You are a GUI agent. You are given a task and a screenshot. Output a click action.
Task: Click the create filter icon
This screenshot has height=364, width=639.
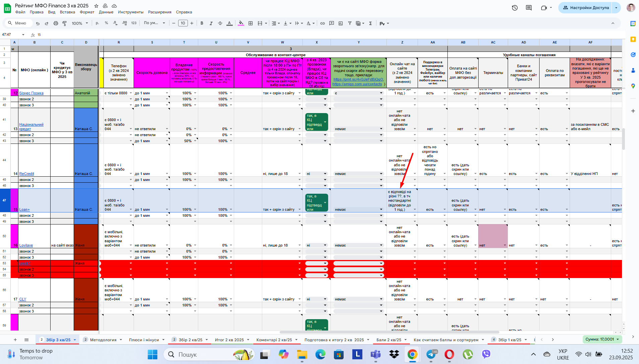pos(350,23)
